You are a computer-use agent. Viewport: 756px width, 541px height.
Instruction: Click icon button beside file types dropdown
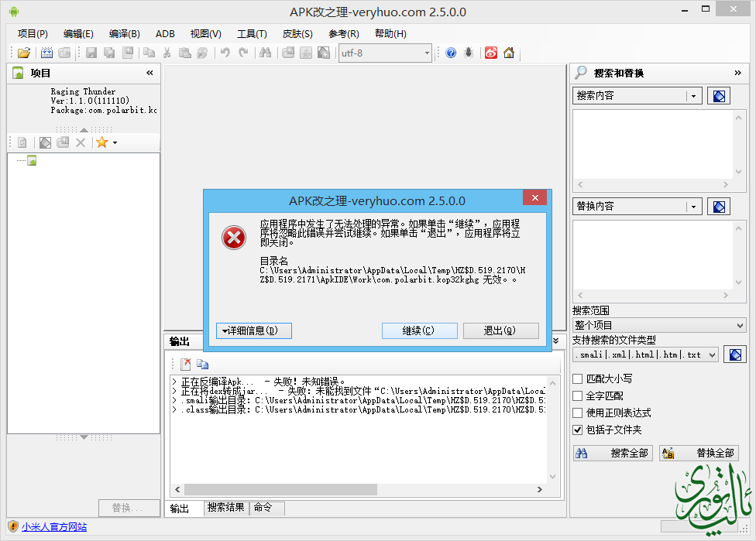coord(735,354)
